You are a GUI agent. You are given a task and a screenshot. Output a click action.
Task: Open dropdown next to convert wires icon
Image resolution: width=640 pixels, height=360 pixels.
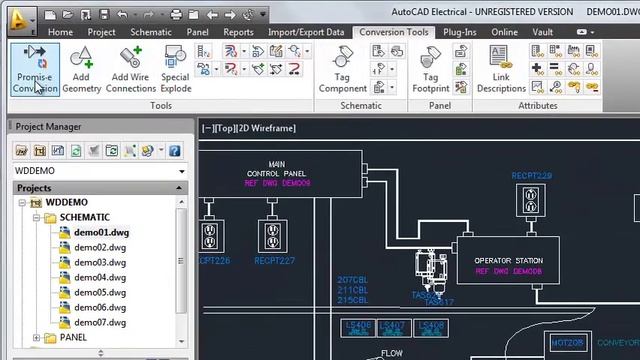[244, 51]
